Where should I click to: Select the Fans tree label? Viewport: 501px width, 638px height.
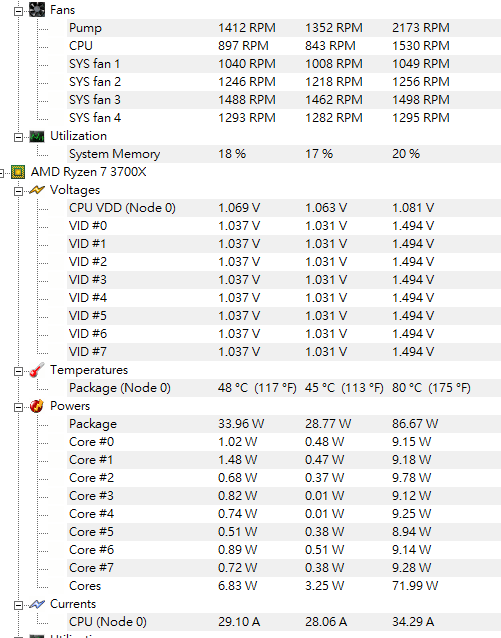click(62, 10)
